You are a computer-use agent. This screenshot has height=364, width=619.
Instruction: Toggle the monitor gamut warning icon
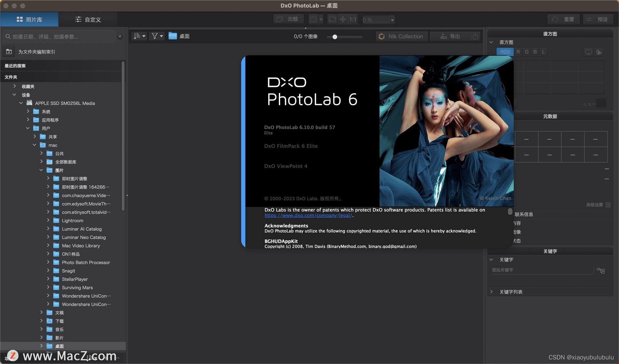pos(588,52)
